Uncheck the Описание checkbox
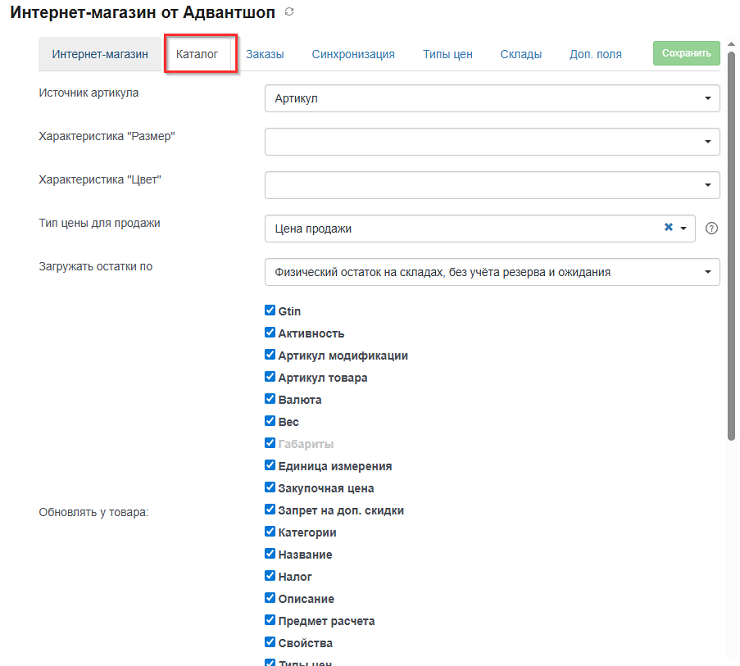 (270, 598)
